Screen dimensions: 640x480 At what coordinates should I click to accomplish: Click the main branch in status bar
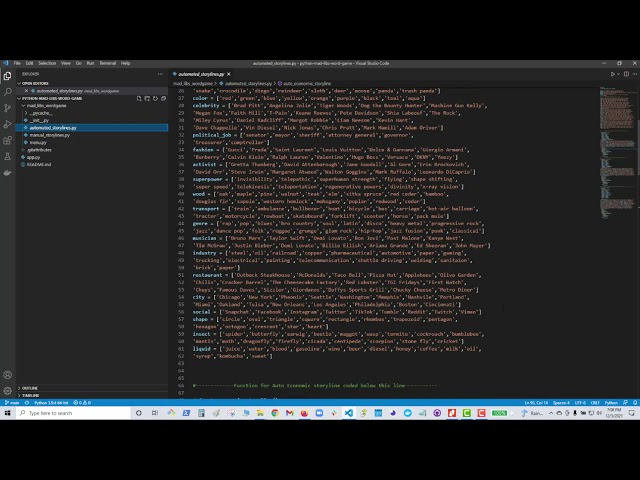(12, 402)
